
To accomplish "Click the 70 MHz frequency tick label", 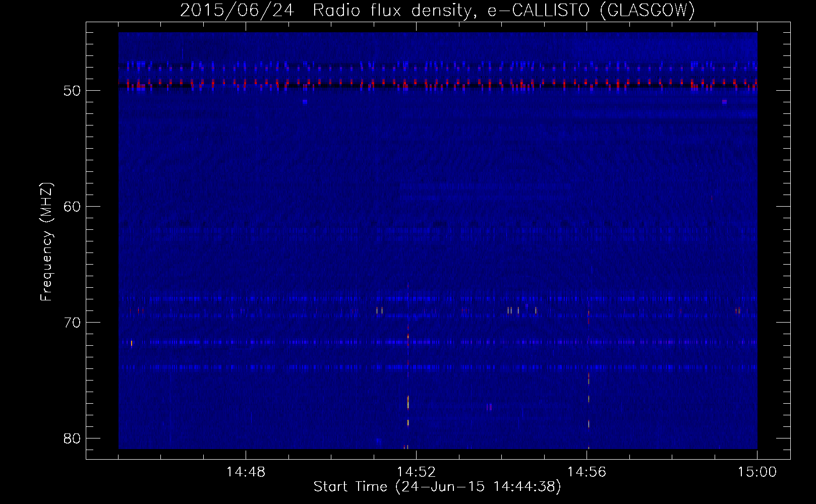I will tap(73, 323).
